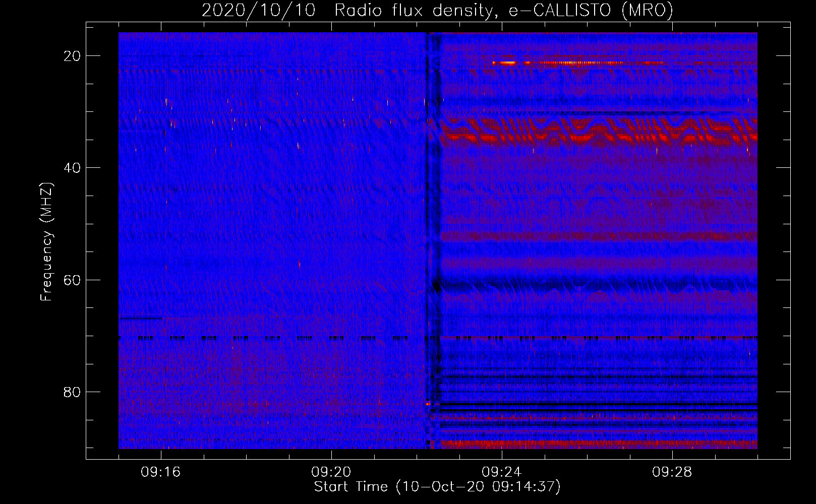Click the x-axis label "Start Time (10-Oct-20 09:14:37)"

pyautogui.click(x=437, y=487)
